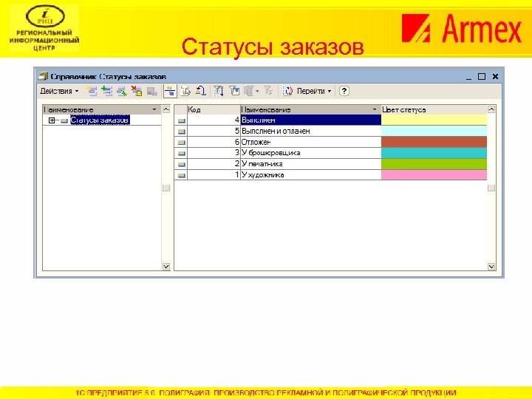Click the light blue swatch for Выполнен и оплачен
Image resolution: width=532 pixels, height=399 pixels.
[434, 131]
